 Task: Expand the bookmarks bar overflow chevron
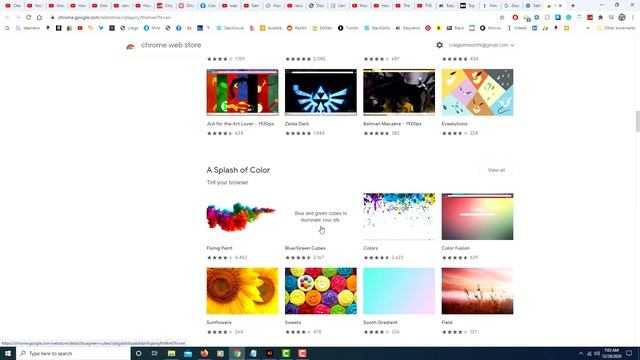click(588, 28)
